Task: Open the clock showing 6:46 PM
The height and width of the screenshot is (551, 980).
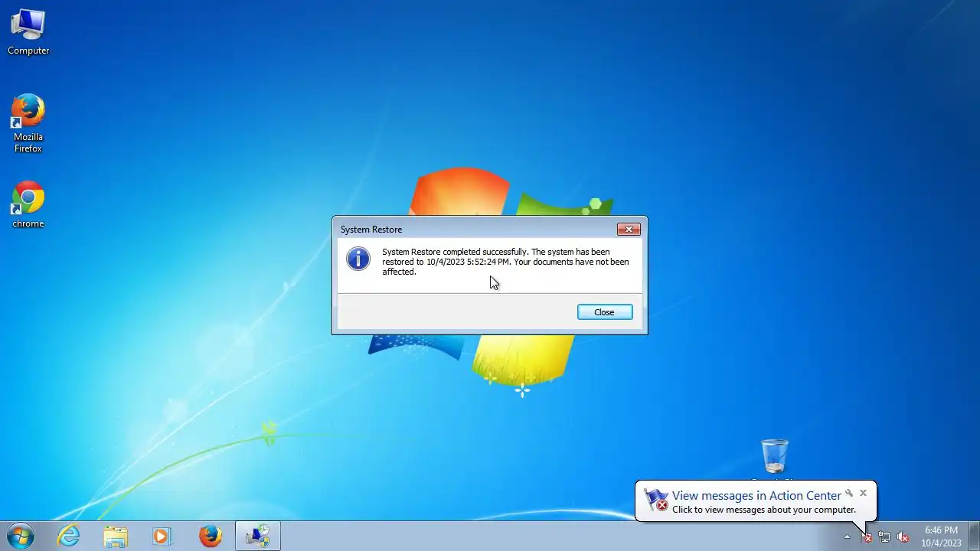Action: pyautogui.click(x=941, y=536)
